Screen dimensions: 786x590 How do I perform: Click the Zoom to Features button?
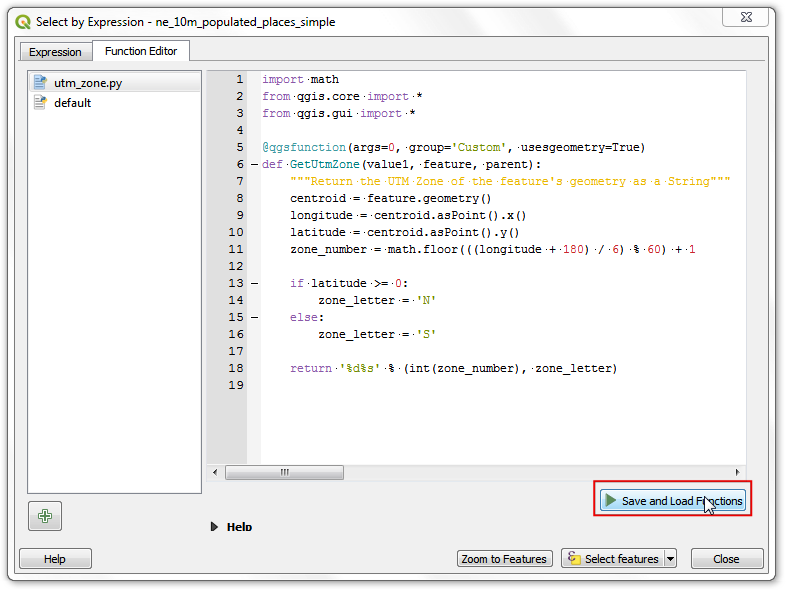[504, 559]
